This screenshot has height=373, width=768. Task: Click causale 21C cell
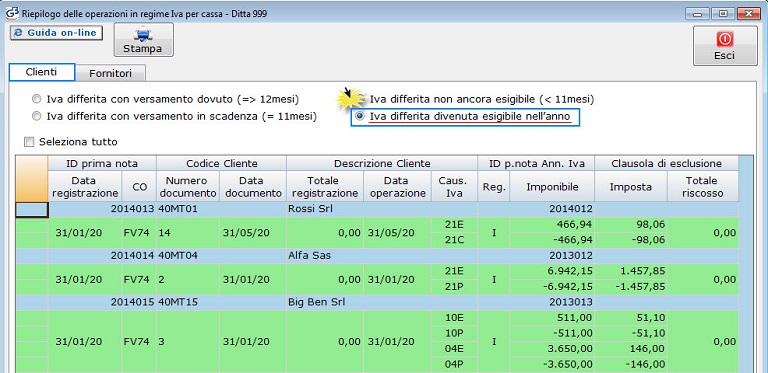[455, 240]
